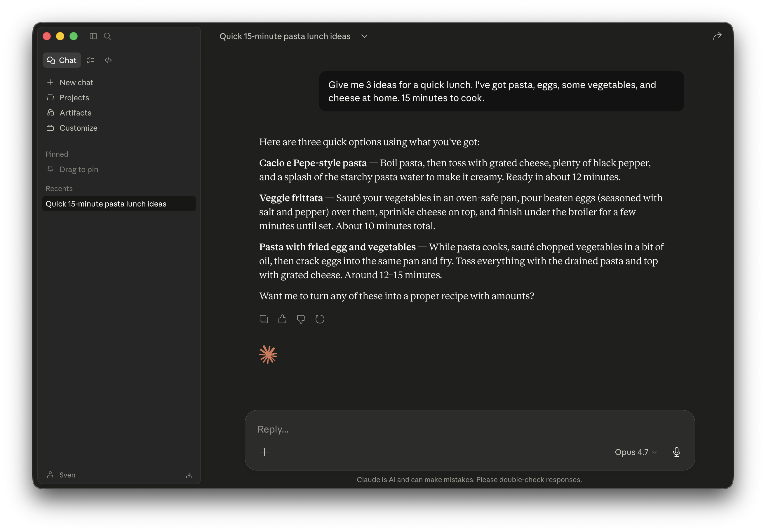Give the response a thumbs up
This screenshot has width=766, height=532.
pos(282,319)
